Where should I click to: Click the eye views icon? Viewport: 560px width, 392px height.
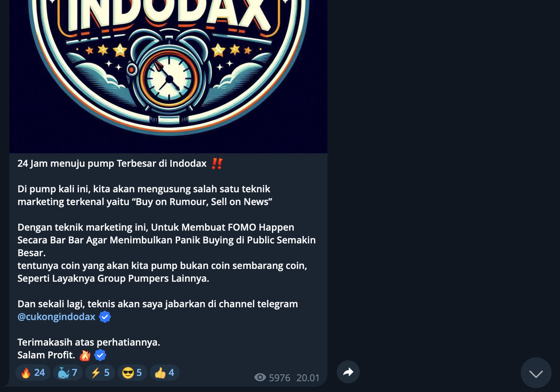260,377
